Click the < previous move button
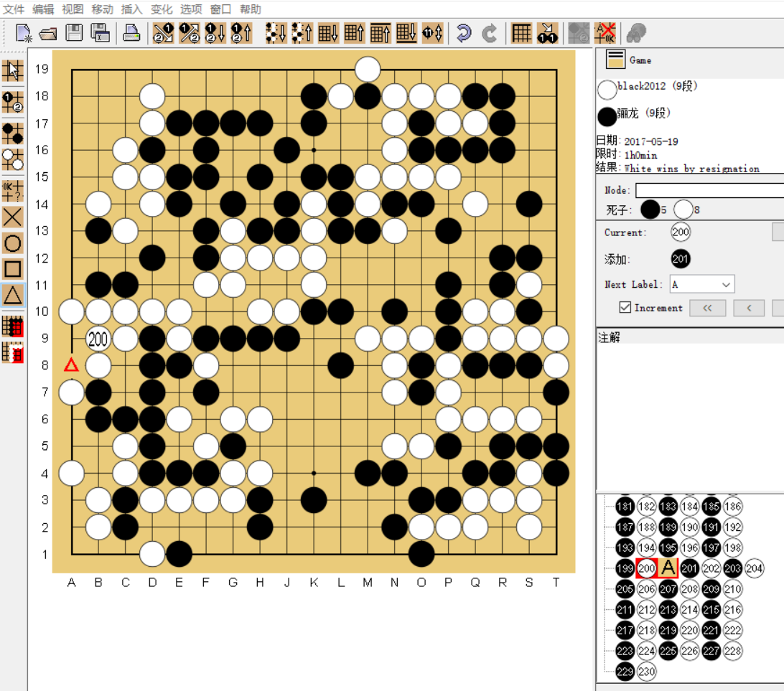 [x=749, y=308]
